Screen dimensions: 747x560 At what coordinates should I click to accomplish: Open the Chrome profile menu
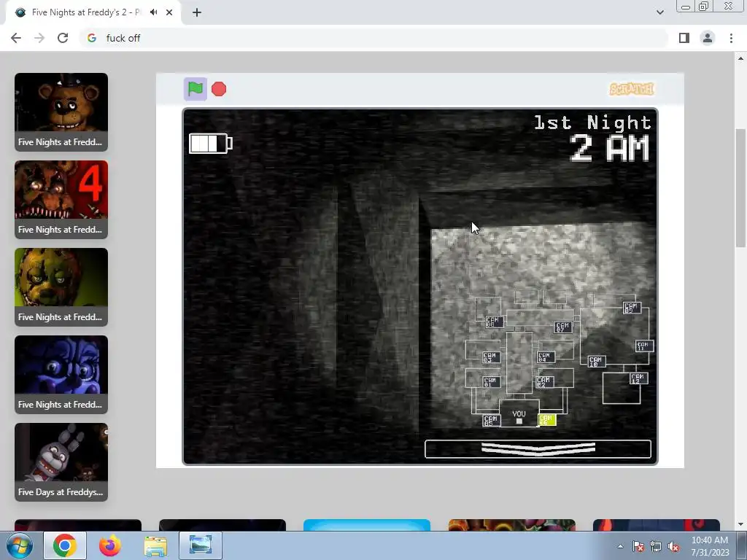coord(708,38)
